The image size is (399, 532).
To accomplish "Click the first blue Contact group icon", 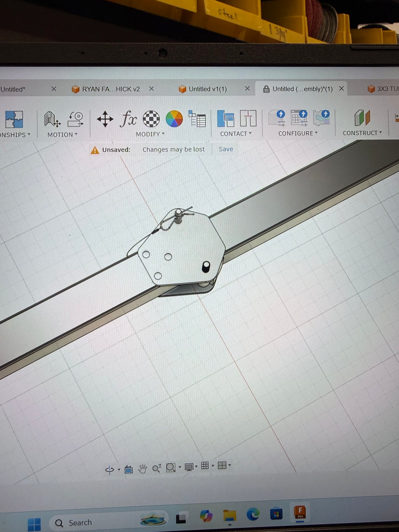I will coord(226,118).
